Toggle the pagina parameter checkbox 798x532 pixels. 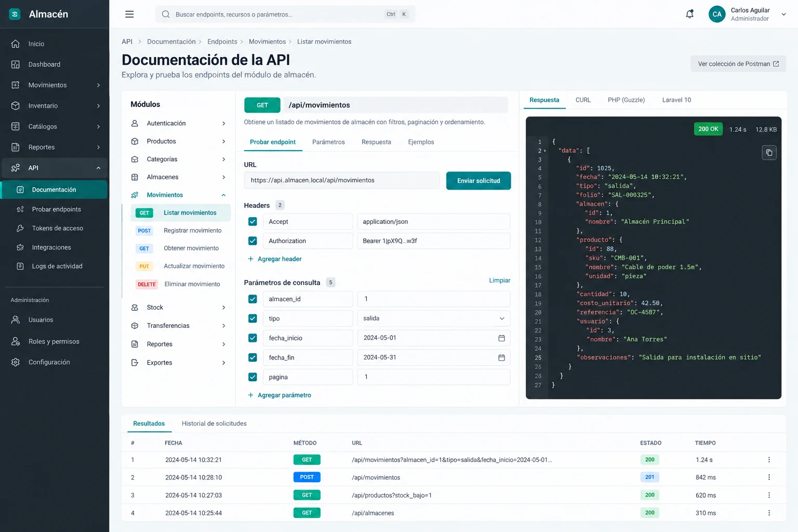tap(252, 377)
